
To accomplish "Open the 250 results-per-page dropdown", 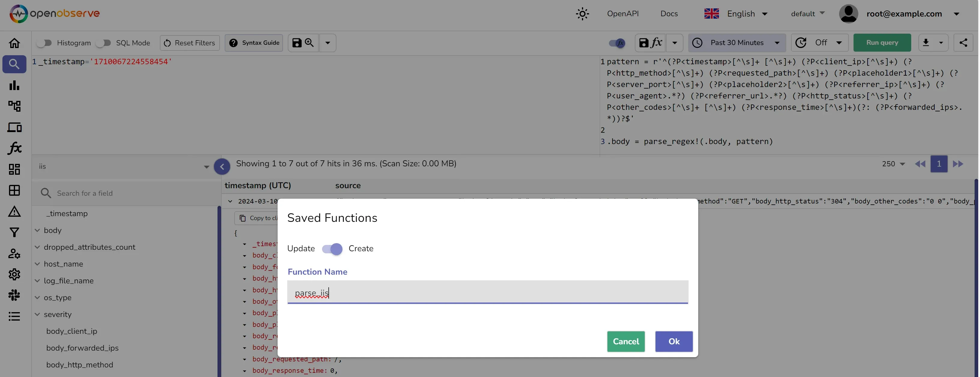I will (893, 164).
